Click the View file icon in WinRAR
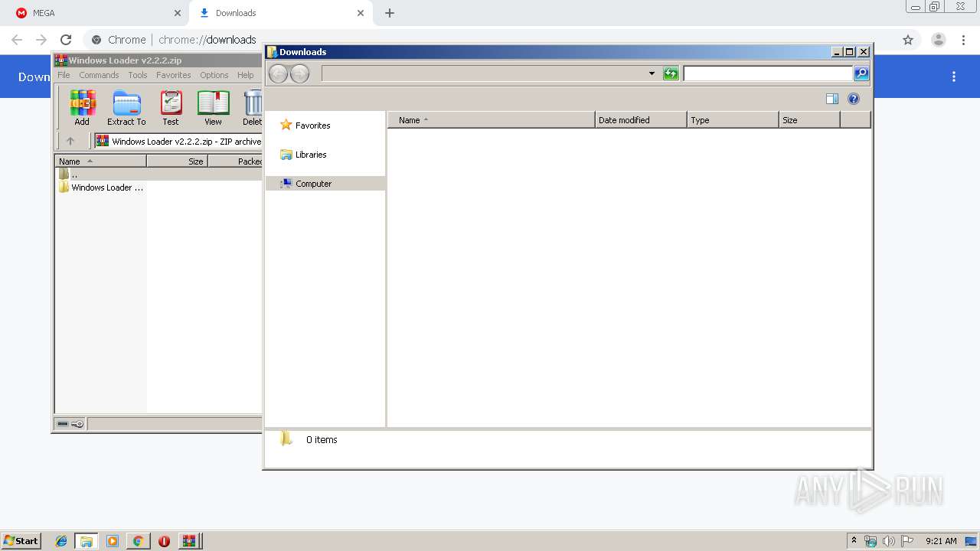Viewport: 980px width, 551px height. (x=213, y=108)
